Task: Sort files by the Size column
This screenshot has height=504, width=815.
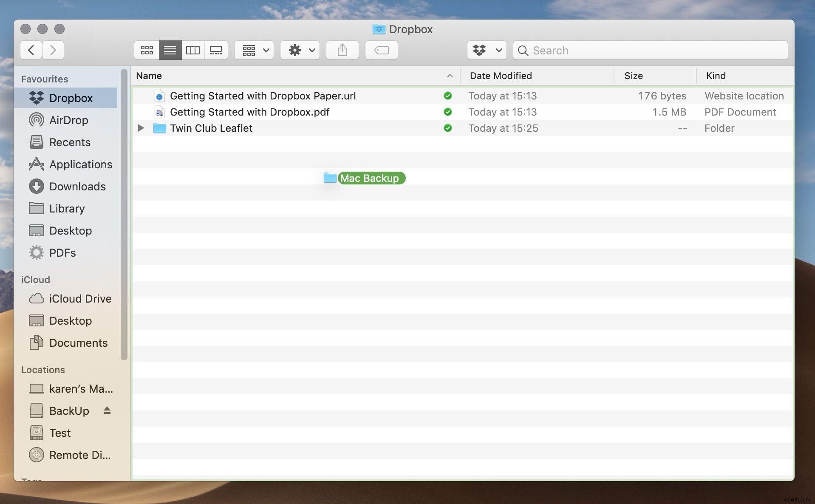Action: coord(634,76)
